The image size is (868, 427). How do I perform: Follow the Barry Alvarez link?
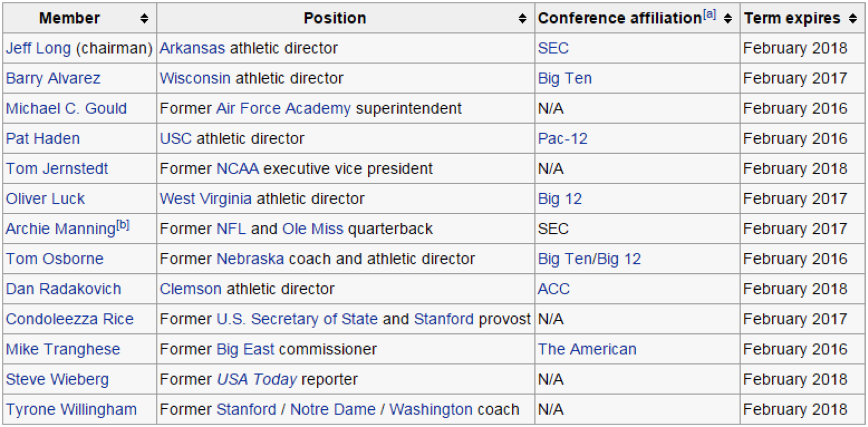[53, 78]
